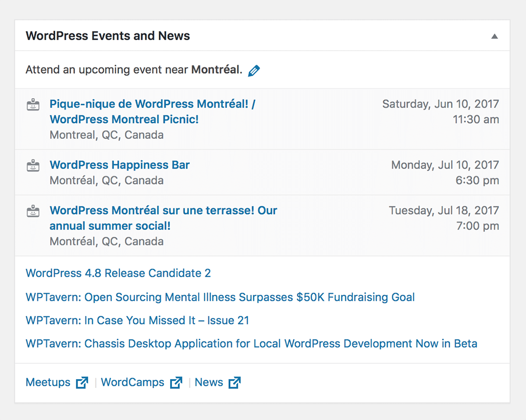Go to the Meetups page

click(48, 382)
